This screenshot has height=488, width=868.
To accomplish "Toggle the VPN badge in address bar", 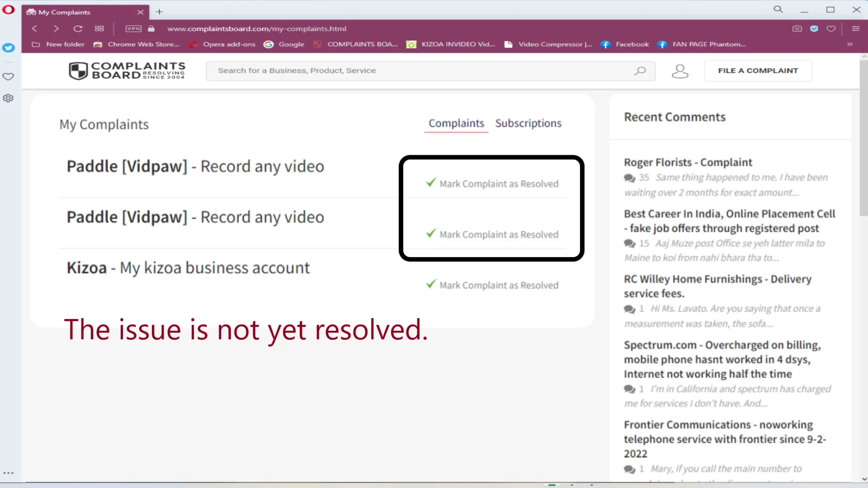I will click(x=133, y=29).
